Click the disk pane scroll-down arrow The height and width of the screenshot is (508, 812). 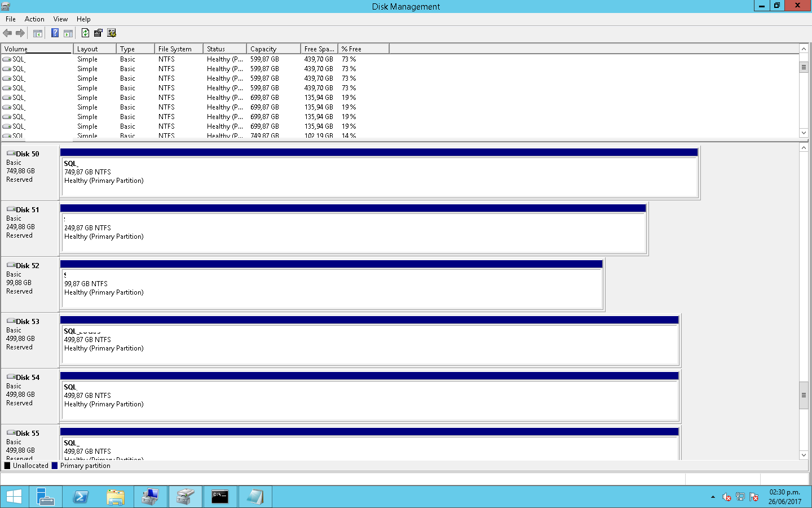coord(804,455)
